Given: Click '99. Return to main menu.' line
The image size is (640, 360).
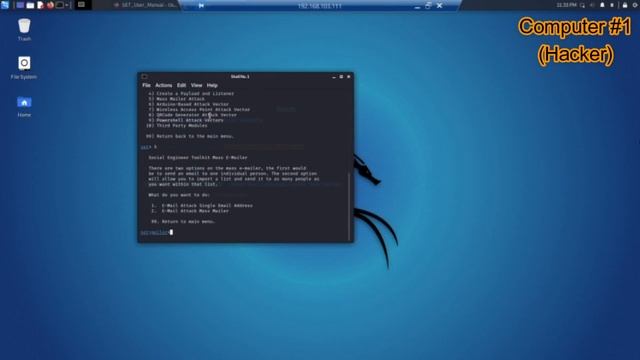Looking at the screenshot, I should tap(183, 222).
